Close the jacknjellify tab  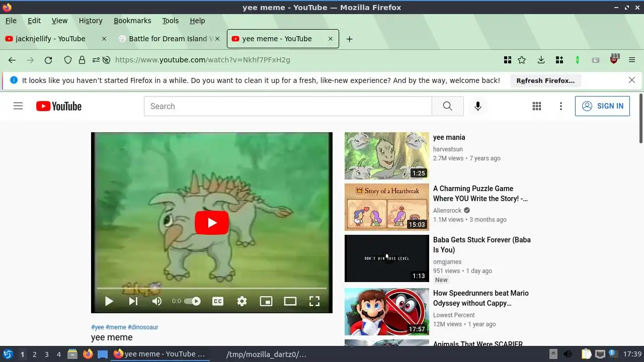click(x=104, y=39)
